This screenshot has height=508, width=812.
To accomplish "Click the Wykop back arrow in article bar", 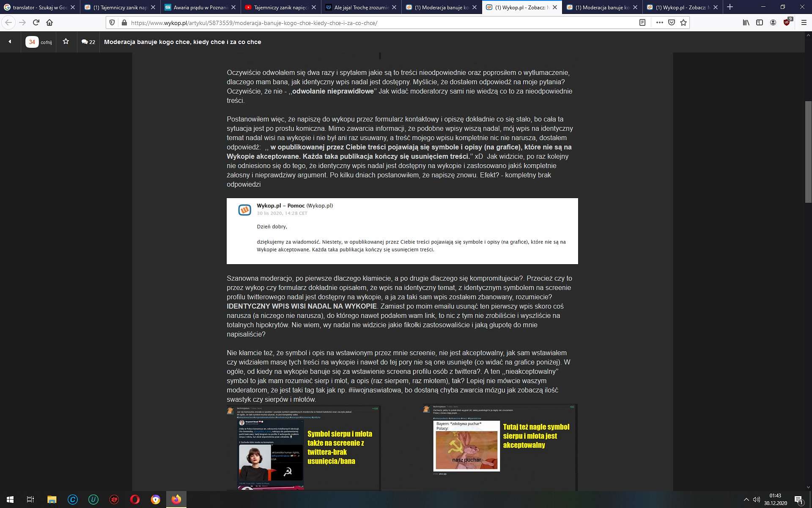I will pos(10,41).
